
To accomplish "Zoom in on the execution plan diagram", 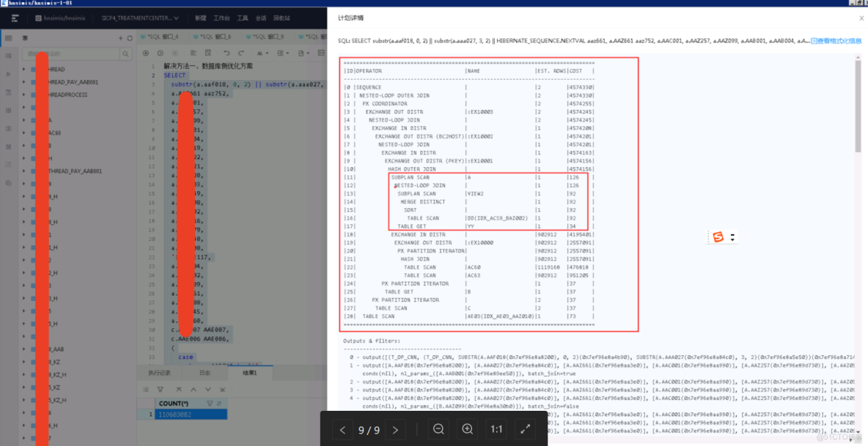I will (x=468, y=429).
